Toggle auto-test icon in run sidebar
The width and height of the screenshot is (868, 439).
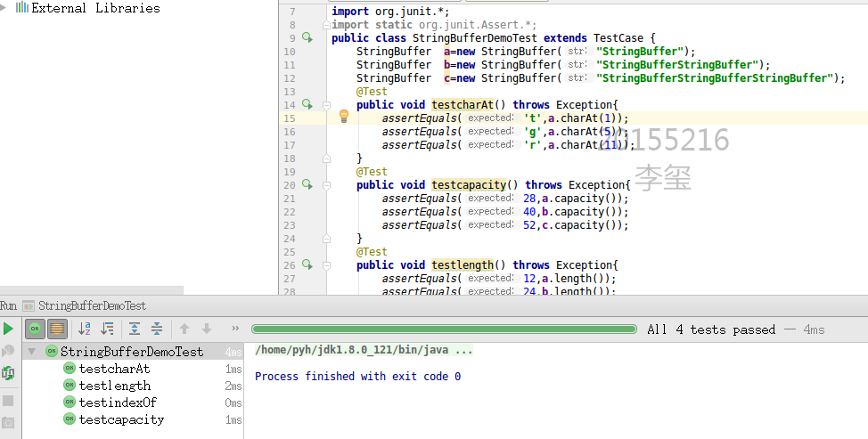click(x=8, y=373)
